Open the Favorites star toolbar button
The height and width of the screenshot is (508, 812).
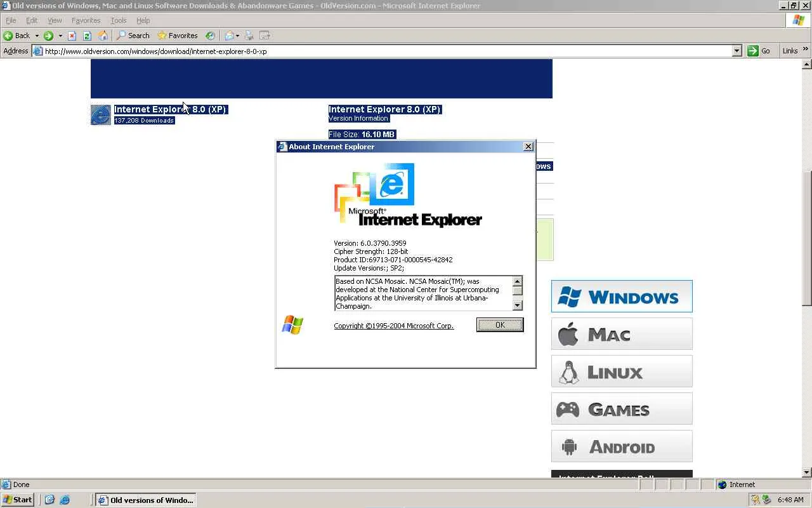[178, 36]
